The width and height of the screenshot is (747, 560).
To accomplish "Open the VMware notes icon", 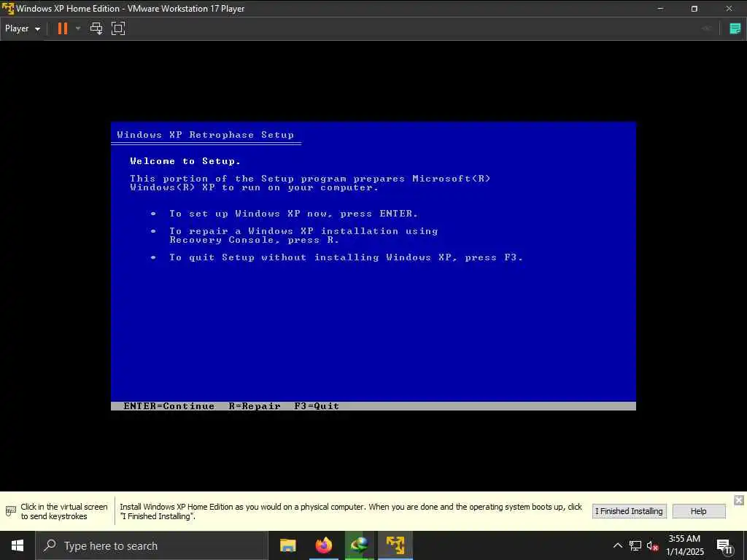I will coord(735,28).
